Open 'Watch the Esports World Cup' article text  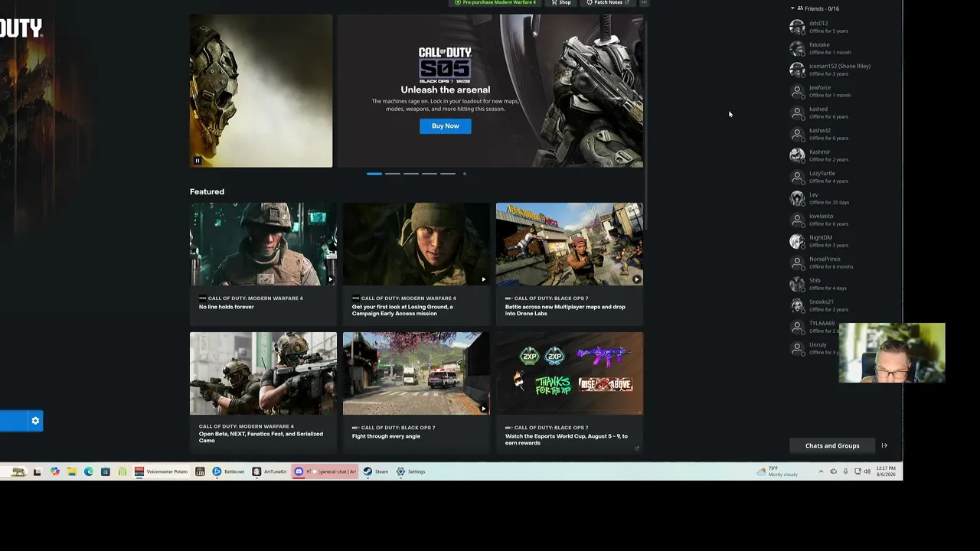[566, 439]
